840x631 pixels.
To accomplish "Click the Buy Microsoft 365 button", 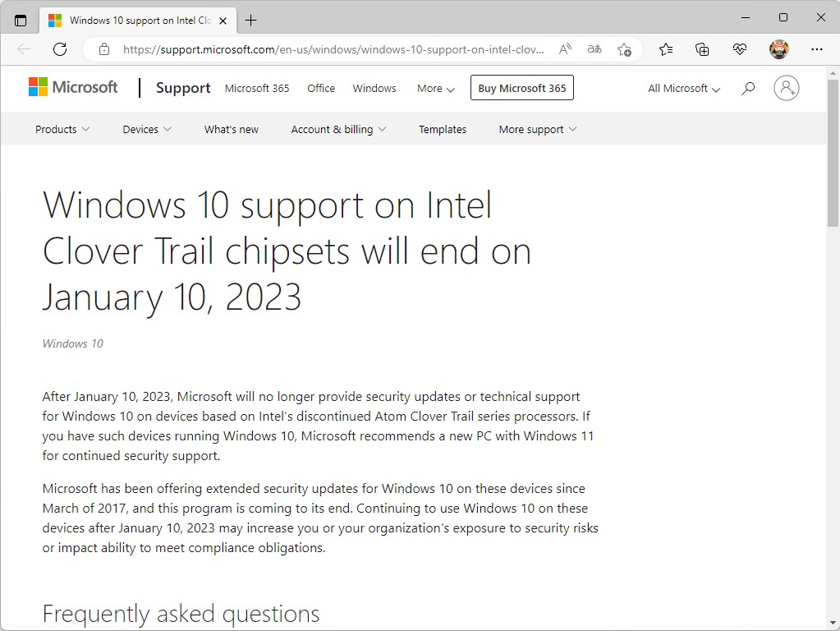I will [x=521, y=88].
